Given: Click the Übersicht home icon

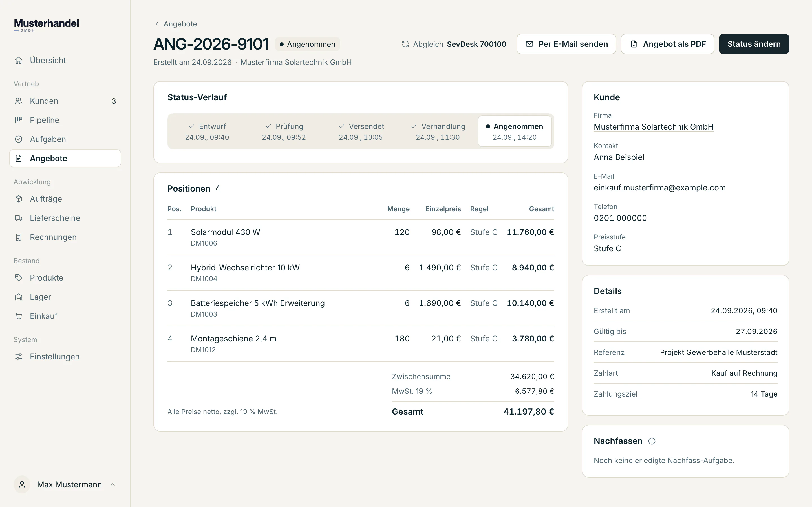Looking at the screenshot, I should 19,60.
